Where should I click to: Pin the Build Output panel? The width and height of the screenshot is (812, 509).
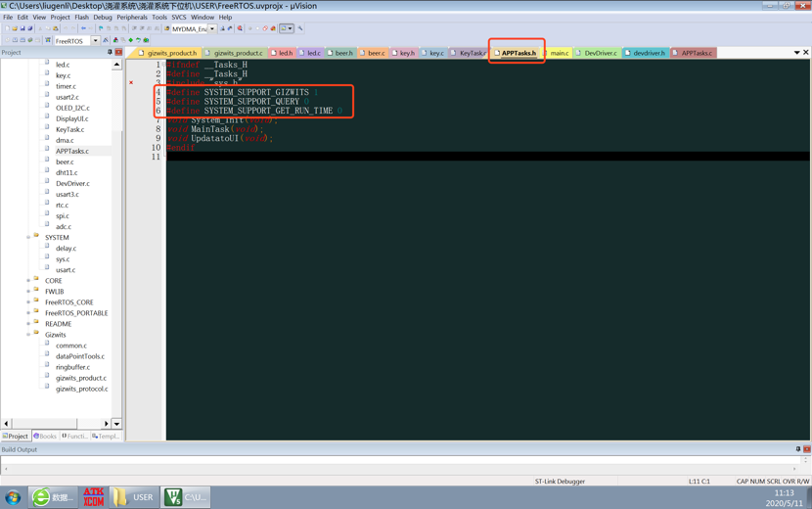[x=798, y=449]
